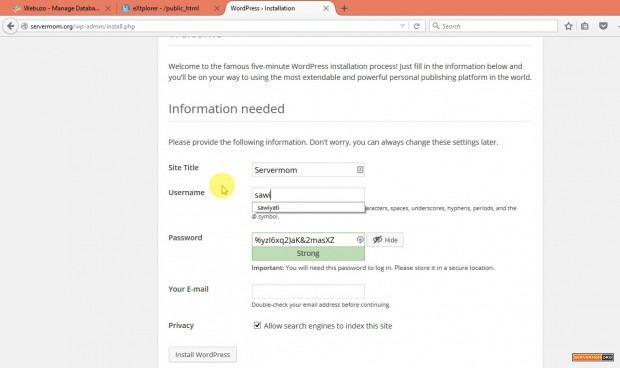The image size is (620, 368).
Task: Focus the browser Search box
Action: [493, 26]
